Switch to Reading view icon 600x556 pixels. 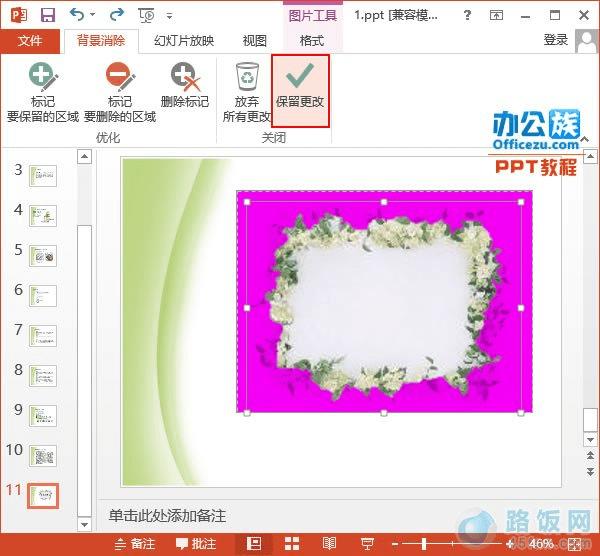point(329,544)
